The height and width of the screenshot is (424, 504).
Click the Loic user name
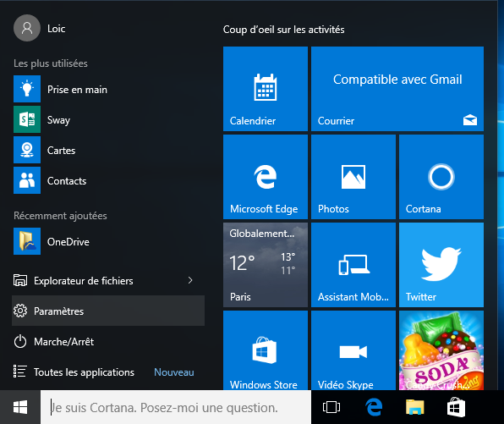point(57,29)
